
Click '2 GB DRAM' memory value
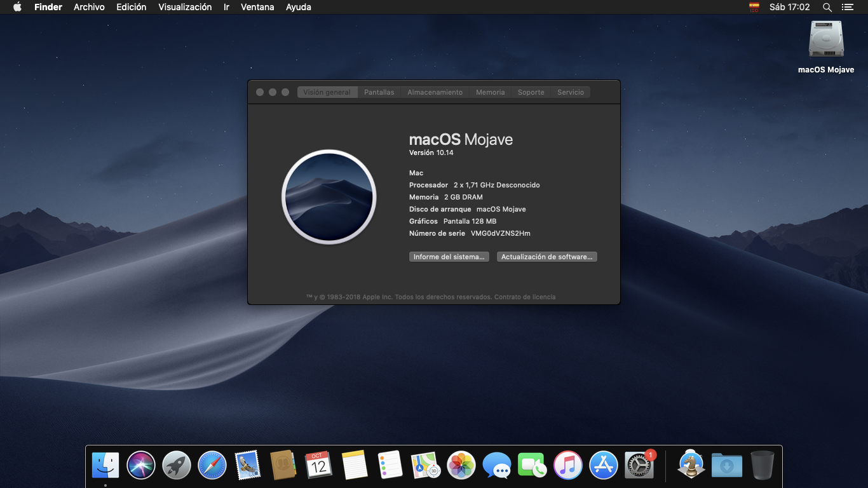click(x=463, y=197)
